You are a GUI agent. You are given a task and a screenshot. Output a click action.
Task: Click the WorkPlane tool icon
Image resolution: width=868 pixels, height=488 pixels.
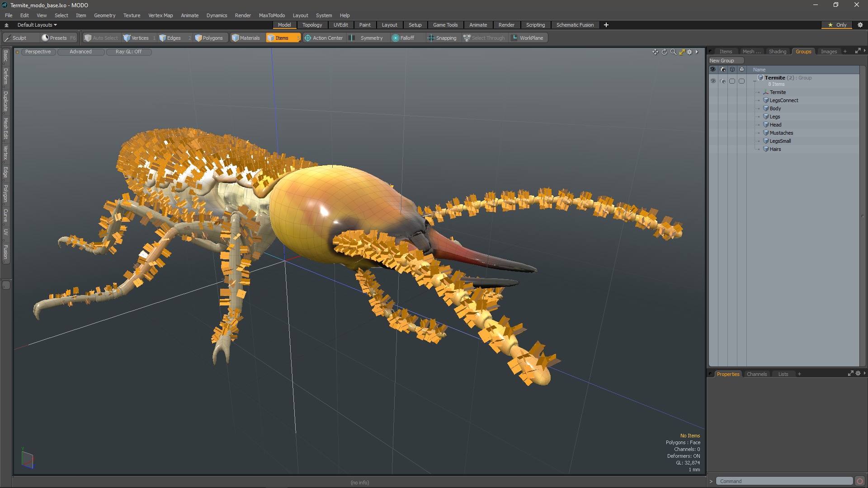coord(514,38)
